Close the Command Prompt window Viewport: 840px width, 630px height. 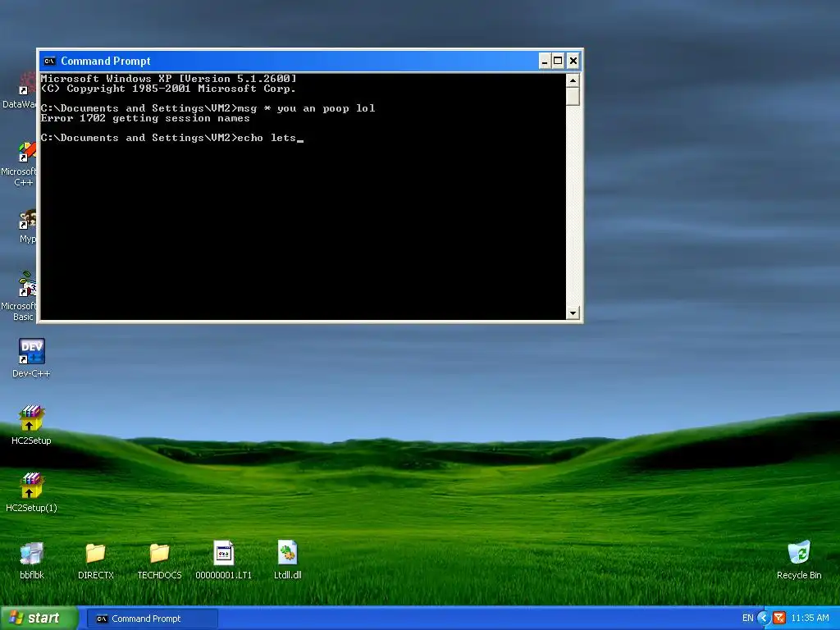coord(573,61)
